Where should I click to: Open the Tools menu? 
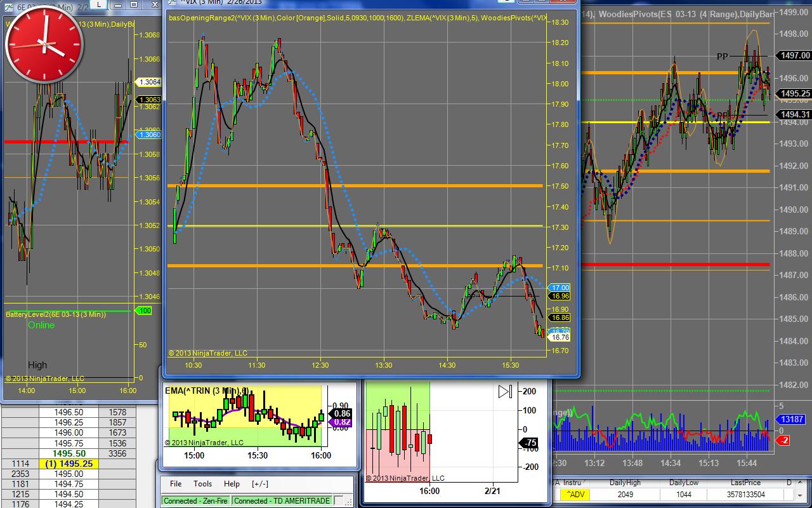click(202, 484)
